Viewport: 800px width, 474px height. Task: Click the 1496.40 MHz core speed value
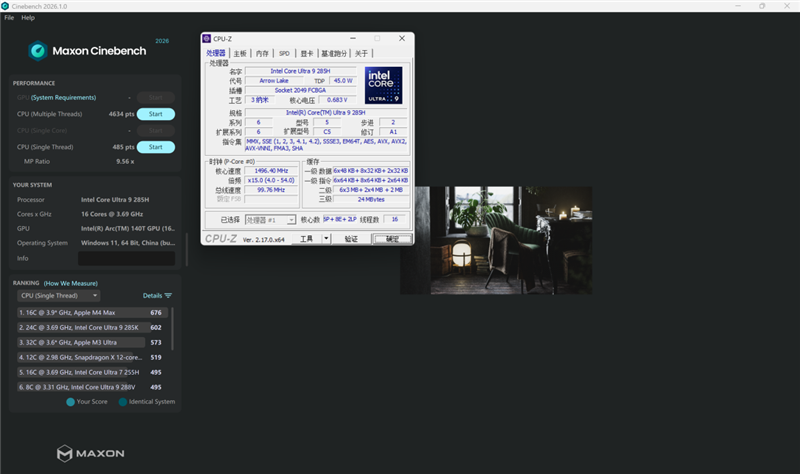(x=271, y=171)
